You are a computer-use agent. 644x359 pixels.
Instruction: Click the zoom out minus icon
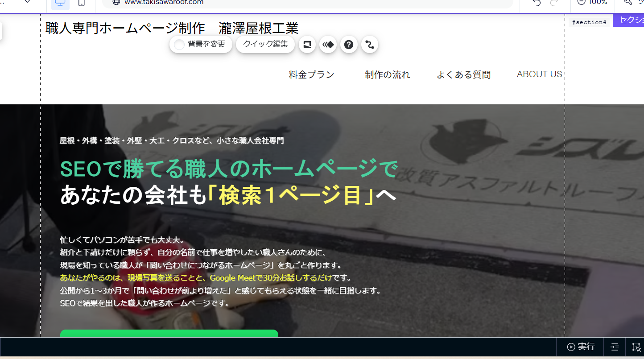click(581, 2)
